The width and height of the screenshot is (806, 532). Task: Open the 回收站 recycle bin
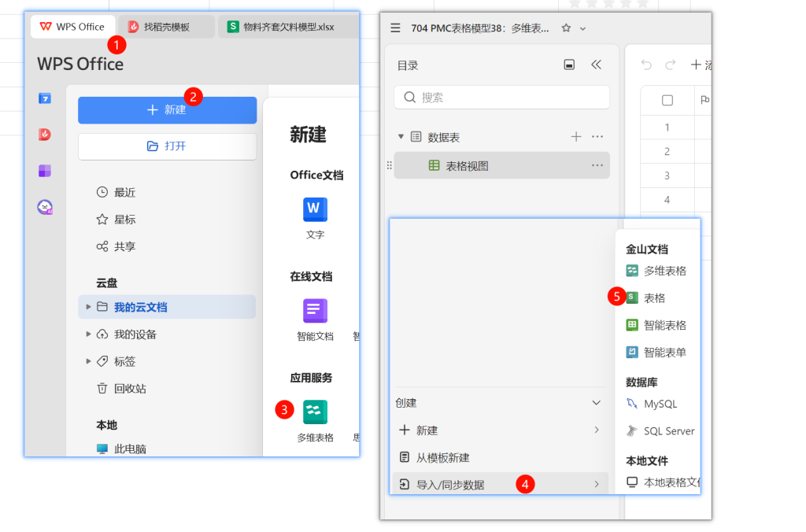tap(121, 389)
